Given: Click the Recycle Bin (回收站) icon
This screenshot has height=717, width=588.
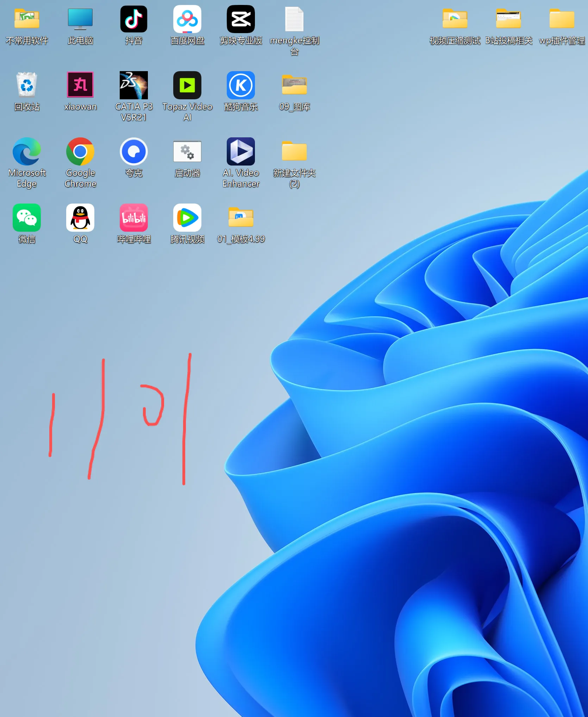Looking at the screenshot, I should click(27, 85).
